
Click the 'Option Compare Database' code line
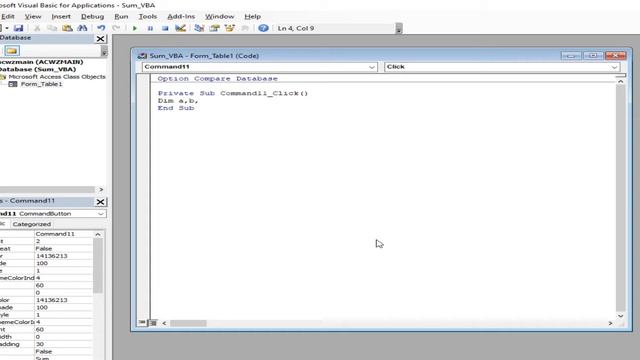(x=218, y=78)
